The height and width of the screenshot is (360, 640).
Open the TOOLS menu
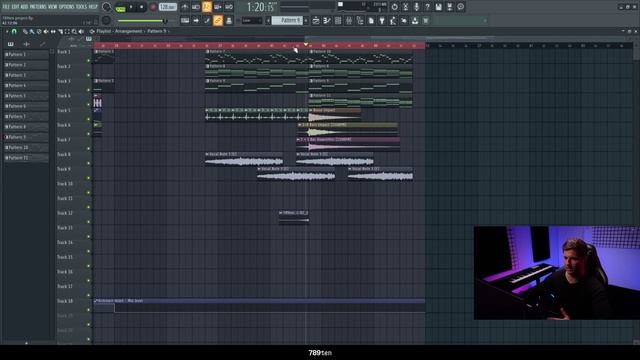coord(82,7)
